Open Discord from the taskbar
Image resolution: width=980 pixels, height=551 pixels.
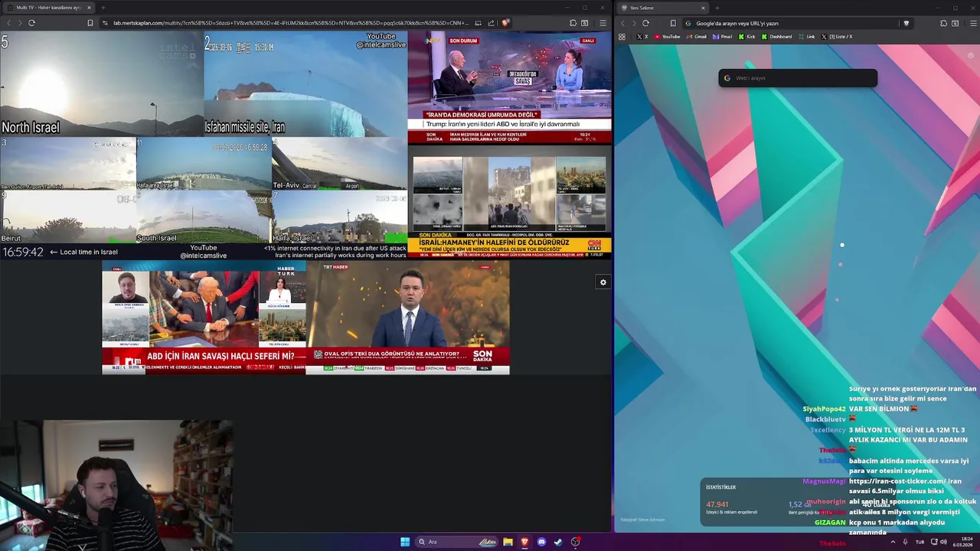click(x=541, y=542)
